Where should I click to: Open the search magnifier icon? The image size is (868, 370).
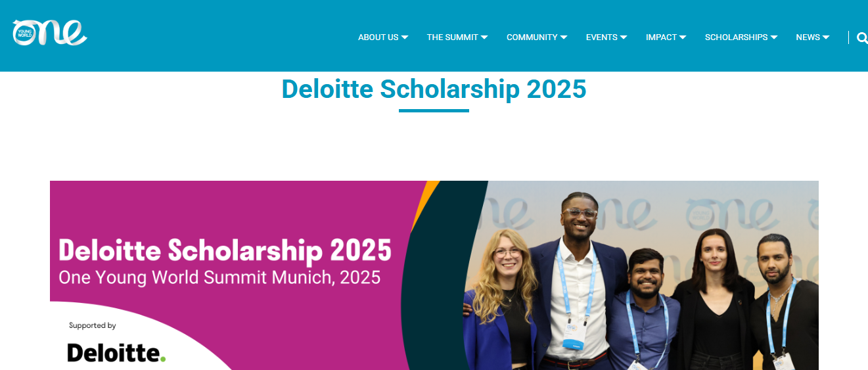coord(862,37)
